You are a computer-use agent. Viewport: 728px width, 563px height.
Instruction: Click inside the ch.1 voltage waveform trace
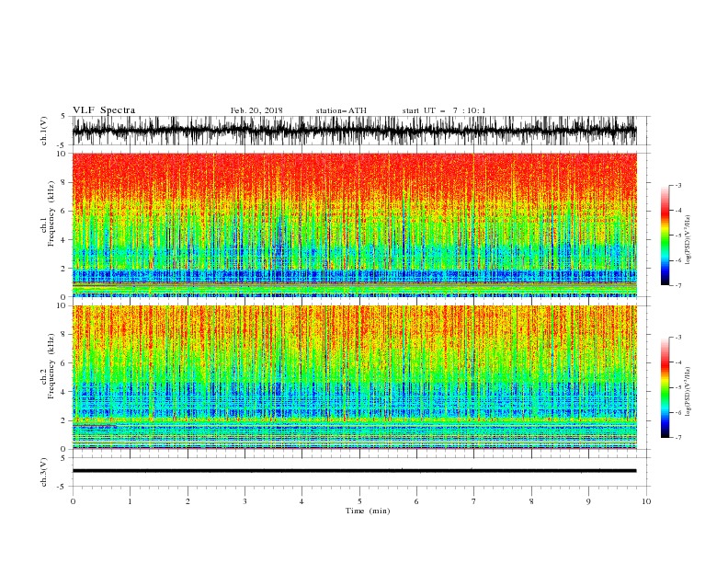(x=354, y=131)
